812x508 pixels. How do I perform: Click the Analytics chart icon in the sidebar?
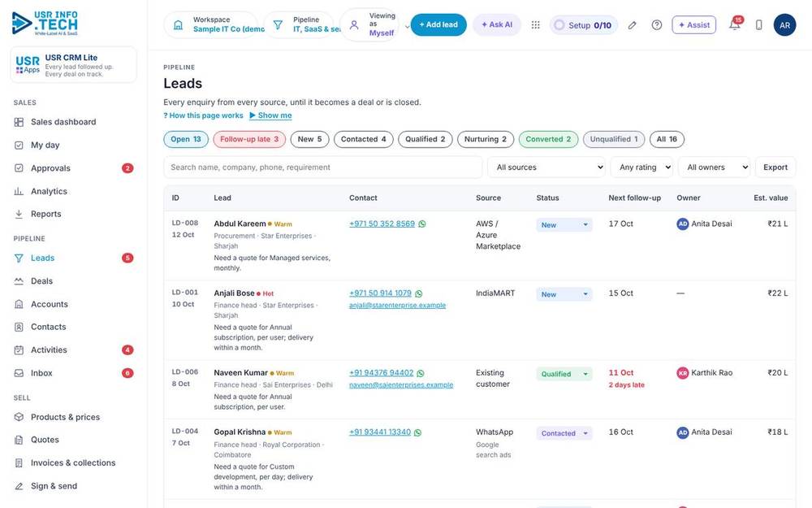point(19,191)
